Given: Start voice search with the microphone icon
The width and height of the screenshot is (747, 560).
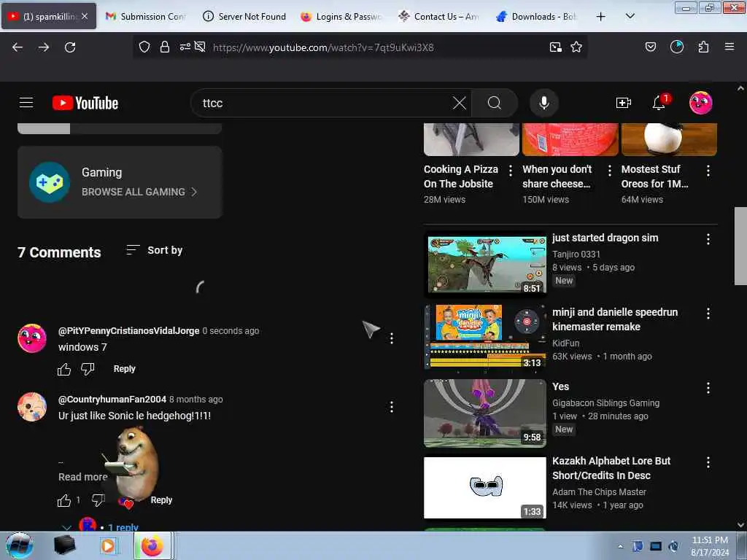Looking at the screenshot, I should [543, 103].
